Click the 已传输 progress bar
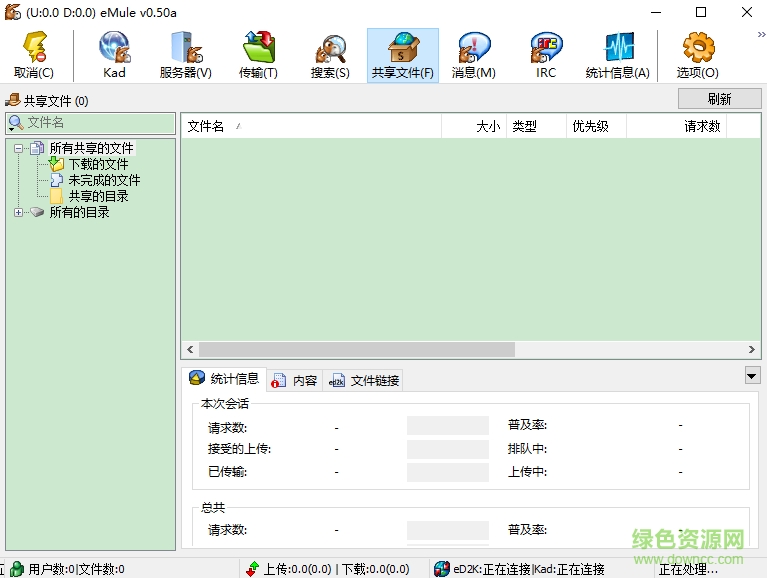The height and width of the screenshot is (578, 767). click(448, 472)
